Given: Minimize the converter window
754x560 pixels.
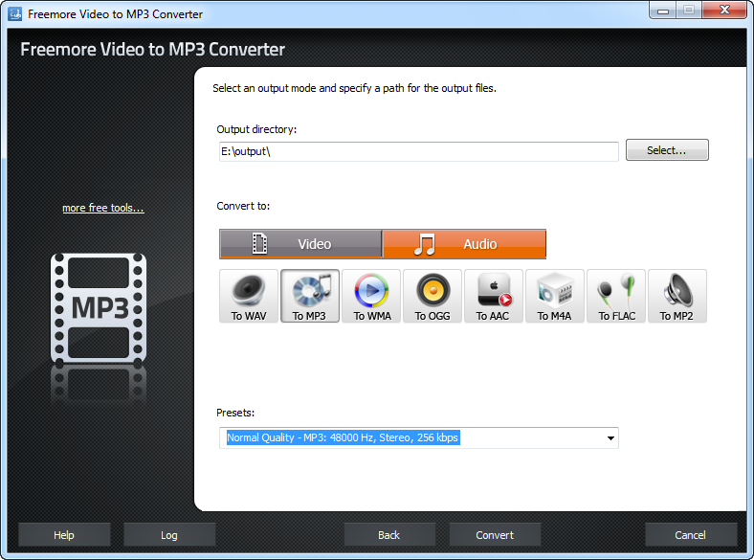Looking at the screenshot, I should click(663, 11).
